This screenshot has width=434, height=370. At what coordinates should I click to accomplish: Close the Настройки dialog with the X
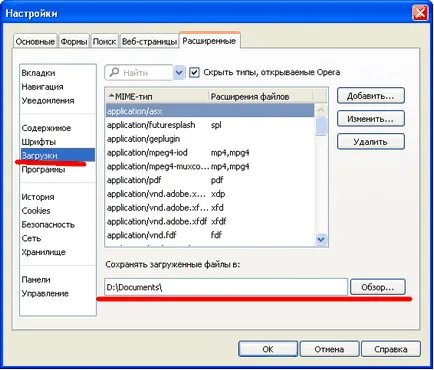pos(420,13)
